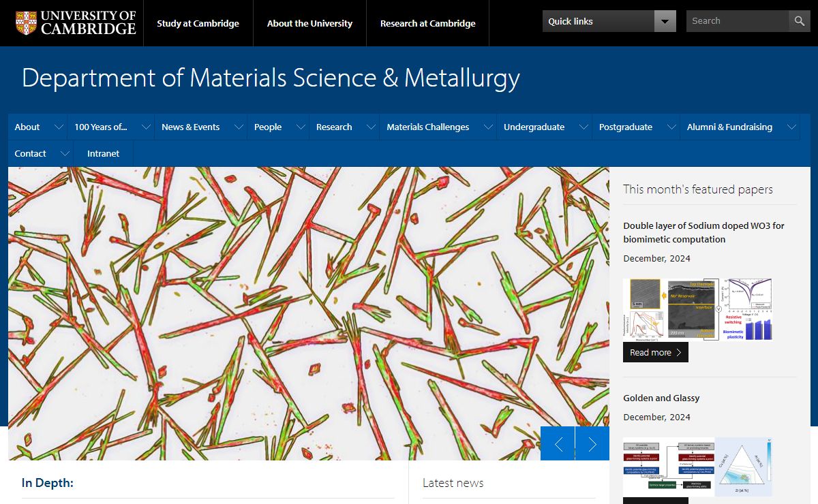Expand the About menu chevron
The width and height of the screenshot is (818, 504).
click(59, 127)
